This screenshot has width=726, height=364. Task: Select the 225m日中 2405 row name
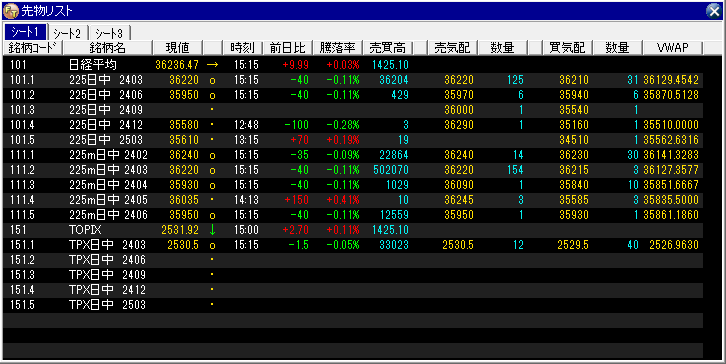(x=108, y=200)
